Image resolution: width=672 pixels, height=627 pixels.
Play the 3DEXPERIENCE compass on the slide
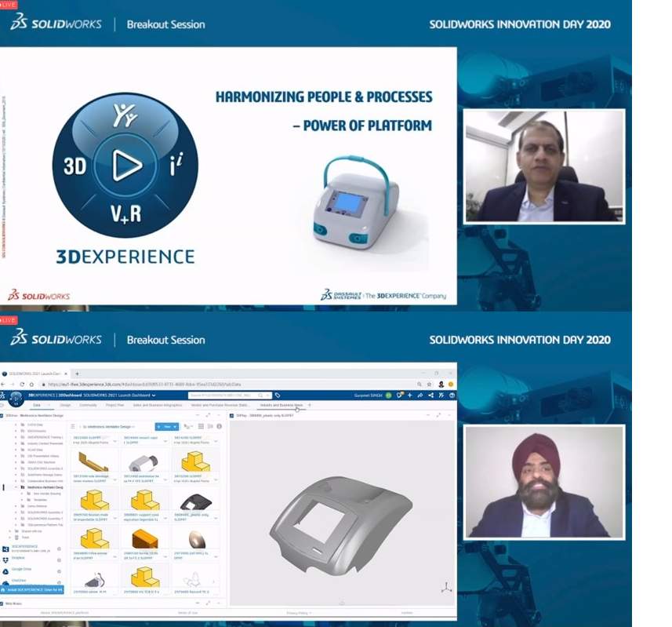point(126,165)
